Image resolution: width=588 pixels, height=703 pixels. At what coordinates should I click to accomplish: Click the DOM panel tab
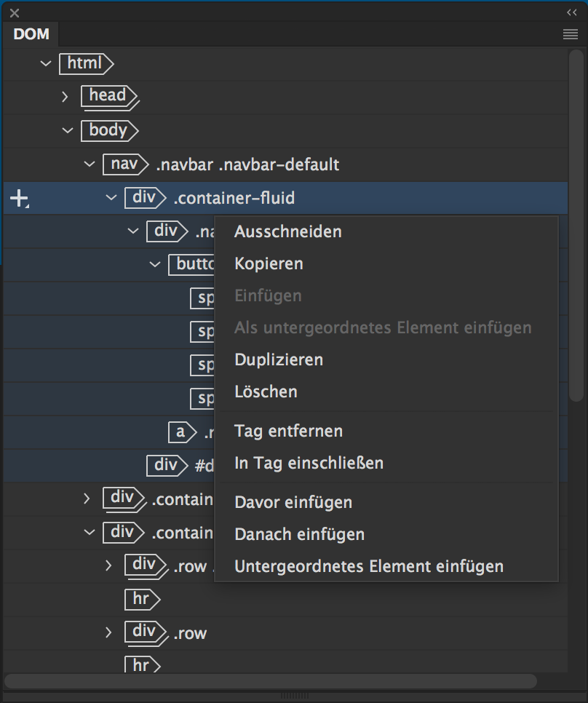(x=31, y=35)
